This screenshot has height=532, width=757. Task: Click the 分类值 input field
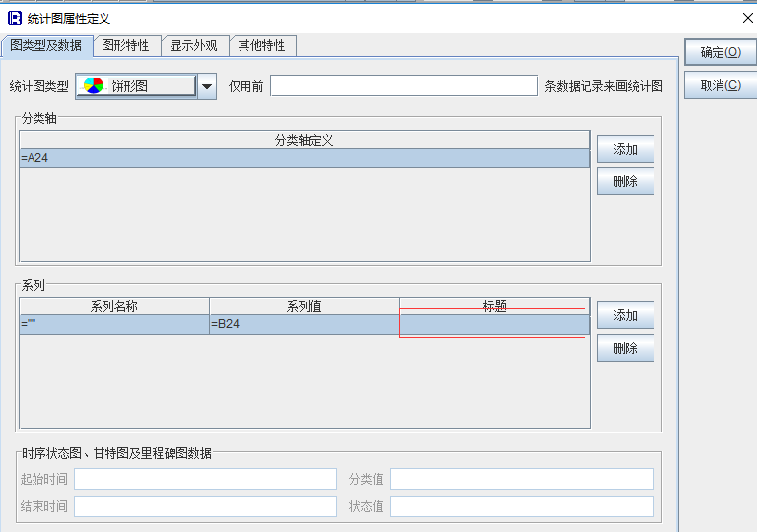pyautogui.click(x=521, y=479)
